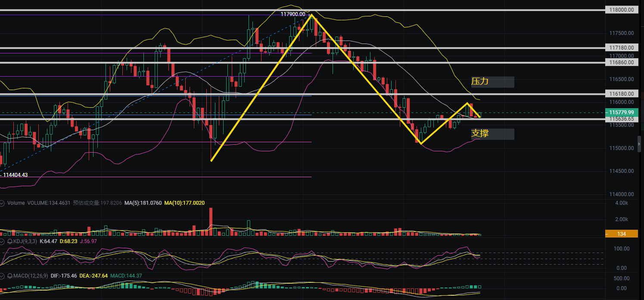
Task: Select the Volume indicator label
Action: 16,203
